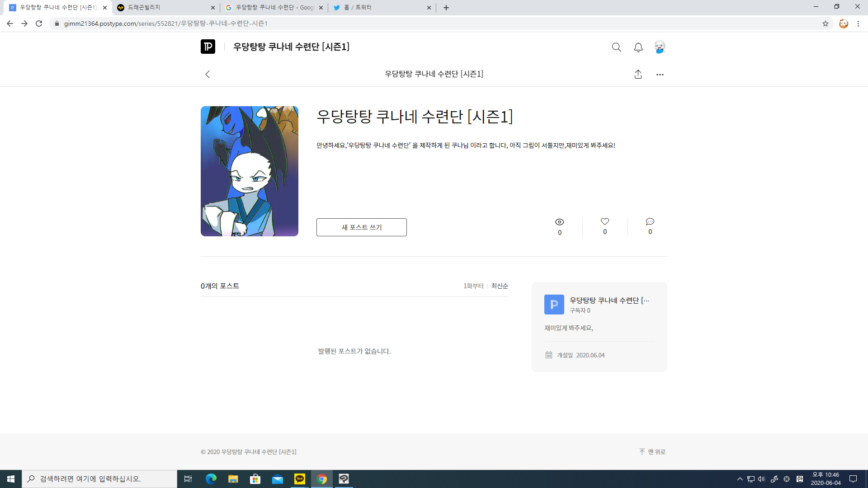This screenshot has height=488, width=868.
Task: Click the Postype logo icon
Action: tap(208, 47)
